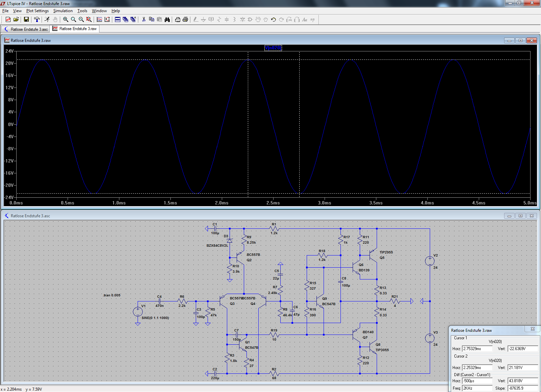Viewport: 541px width, 392px height.
Task: Click the Print Setup icon
Action: click(178, 20)
